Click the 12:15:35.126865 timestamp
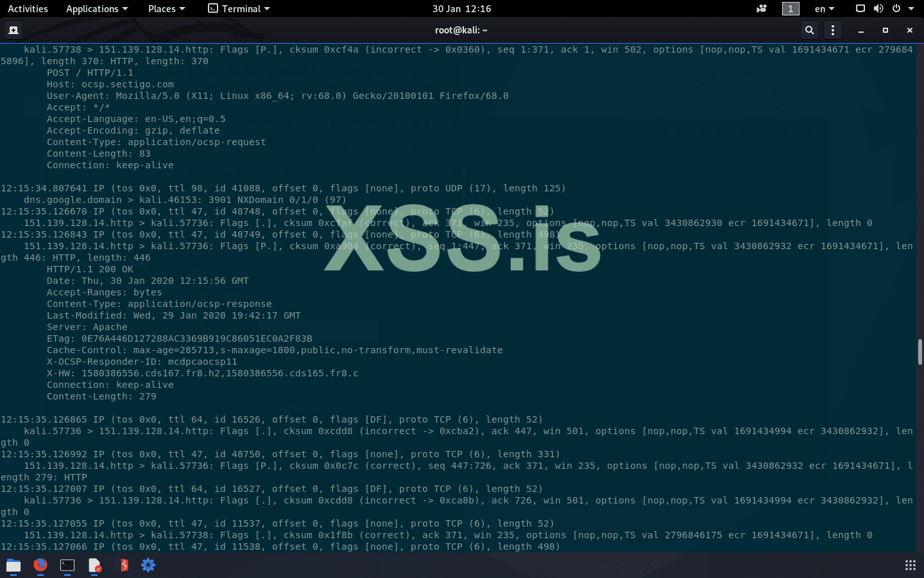 coord(44,419)
